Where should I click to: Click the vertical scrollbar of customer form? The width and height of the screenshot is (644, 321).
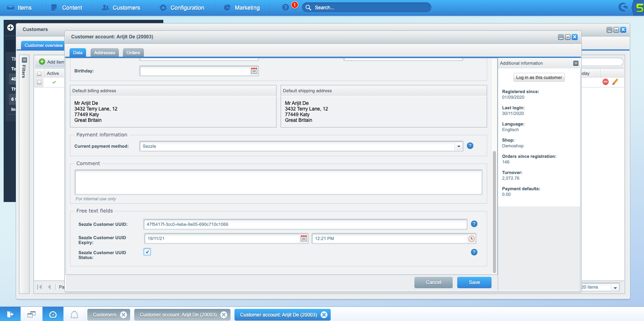[494, 213]
